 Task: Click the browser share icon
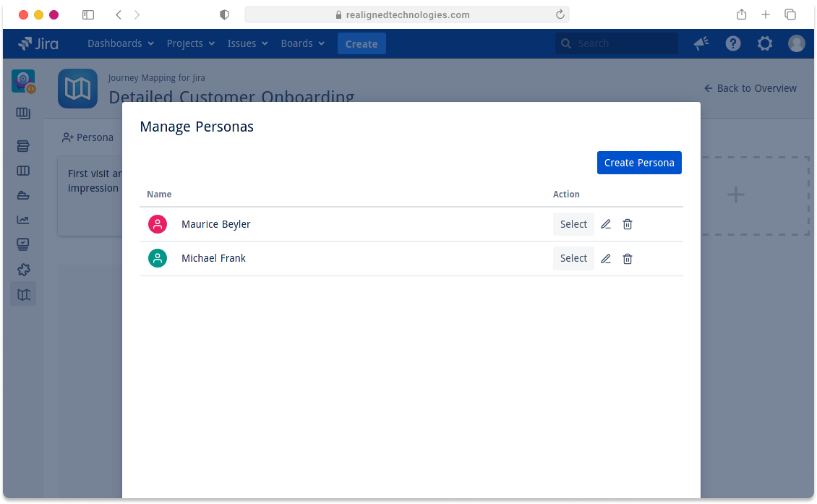(x=742, y=14)
